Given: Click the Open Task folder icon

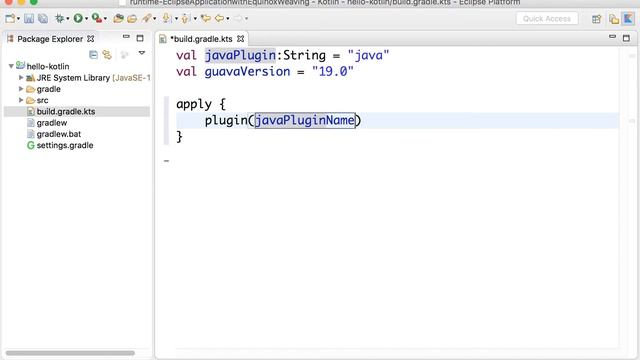Looking at the screenshot, I should pyautogui.click(x=132, y=18).
